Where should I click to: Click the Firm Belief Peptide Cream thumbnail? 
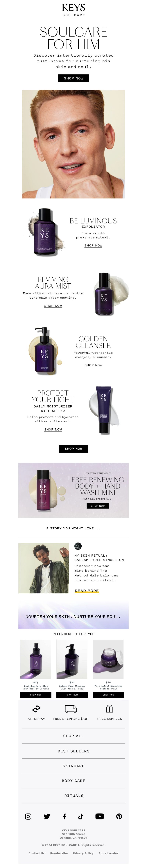tap(108, 659)
